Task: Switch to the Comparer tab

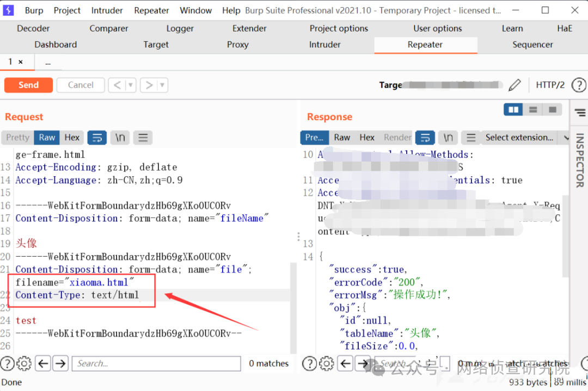Action: coord(109,28)
